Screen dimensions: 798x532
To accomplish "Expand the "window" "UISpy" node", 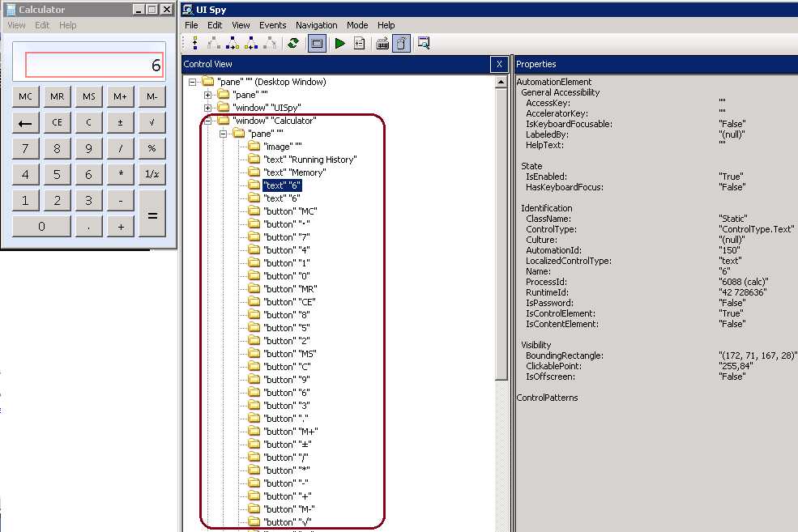I will 207,108.
